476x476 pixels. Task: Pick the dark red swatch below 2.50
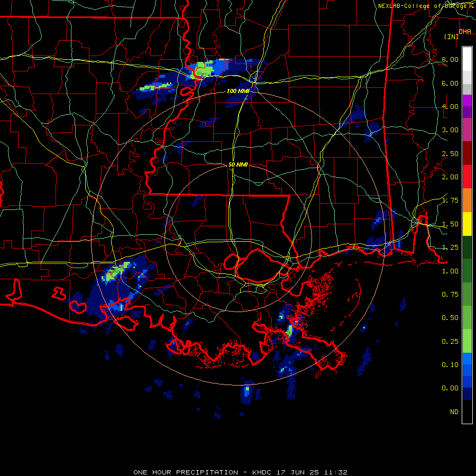467,153
